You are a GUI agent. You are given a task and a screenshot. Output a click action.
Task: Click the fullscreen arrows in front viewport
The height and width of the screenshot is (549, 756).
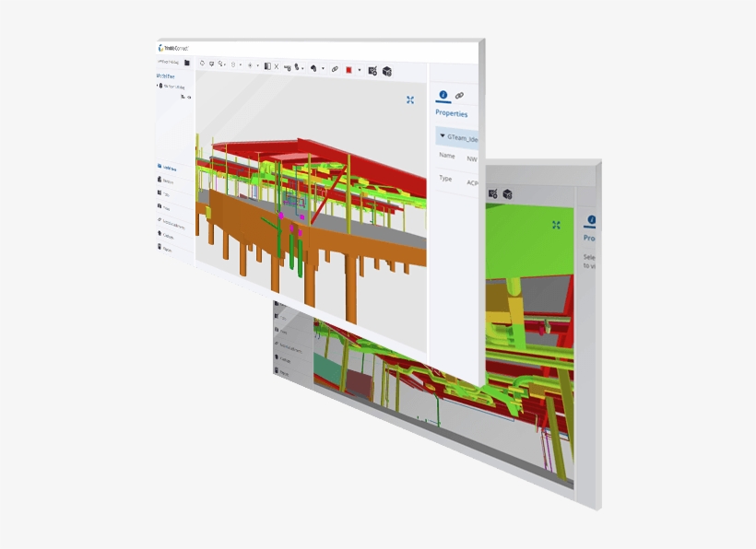click(x=410, y=99)
